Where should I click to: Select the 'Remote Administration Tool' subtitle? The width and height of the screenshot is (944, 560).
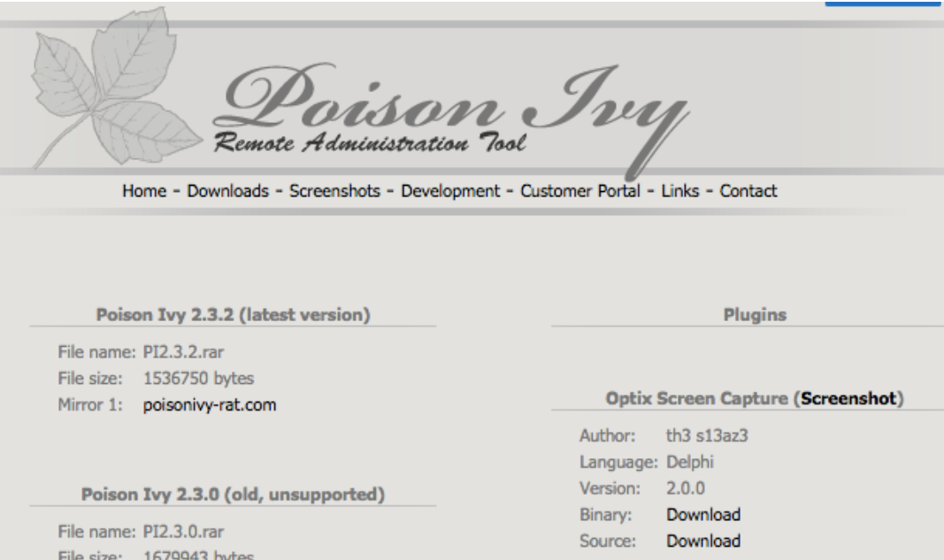[370, 142]
